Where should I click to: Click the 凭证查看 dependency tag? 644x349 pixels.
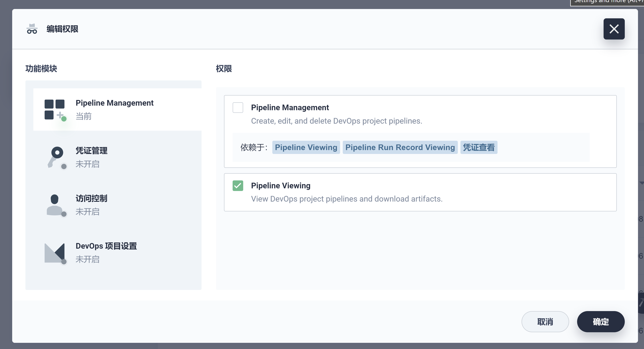pos(479,147)
